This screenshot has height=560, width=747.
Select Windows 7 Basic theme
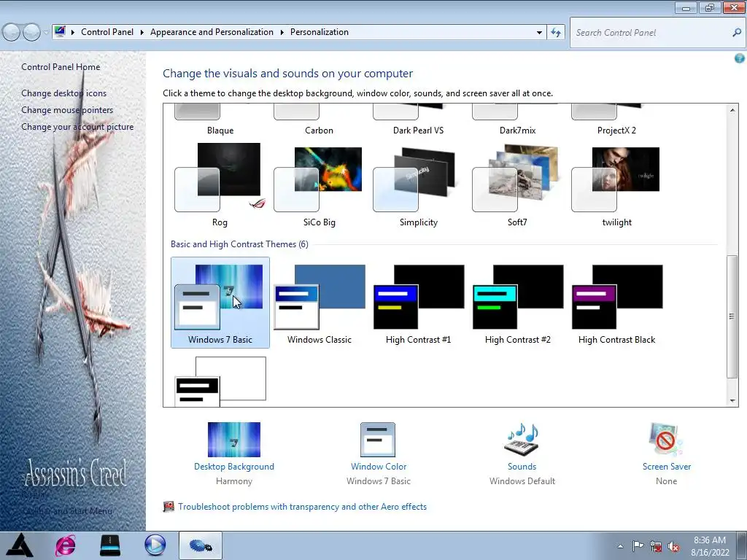(220, 303)
